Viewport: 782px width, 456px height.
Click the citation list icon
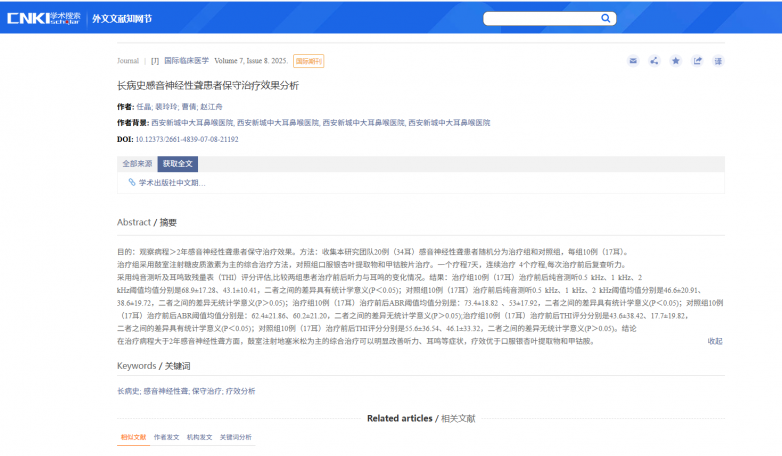coord(718,61)
